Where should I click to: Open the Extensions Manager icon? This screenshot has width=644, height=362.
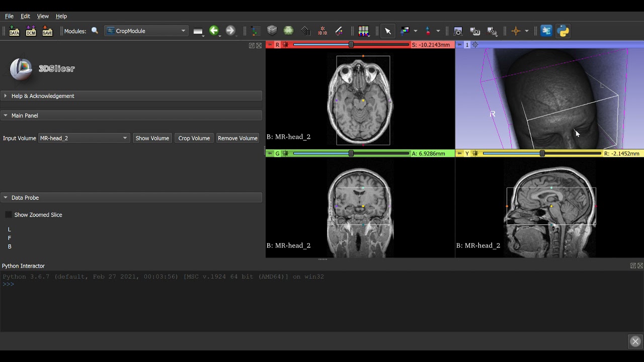(546, 31)
